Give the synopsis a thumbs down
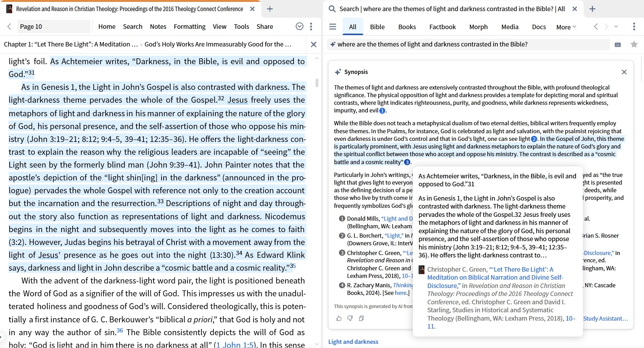 click(x=350, y=318)
